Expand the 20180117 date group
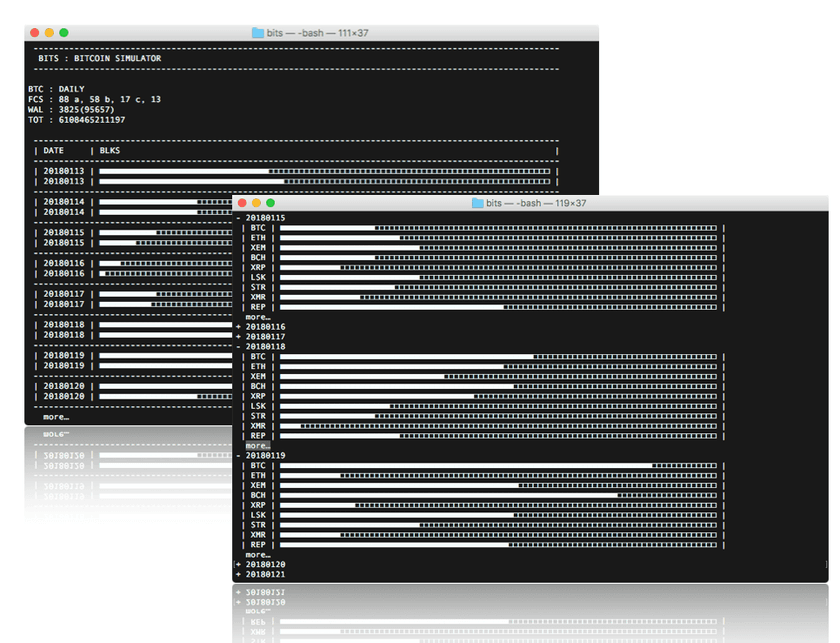 (x=238, y=337)
